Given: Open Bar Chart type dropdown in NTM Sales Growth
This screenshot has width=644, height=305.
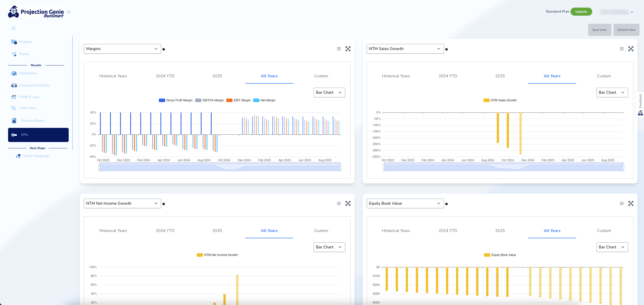Looking at the screenshot, I should pos(612,92).
